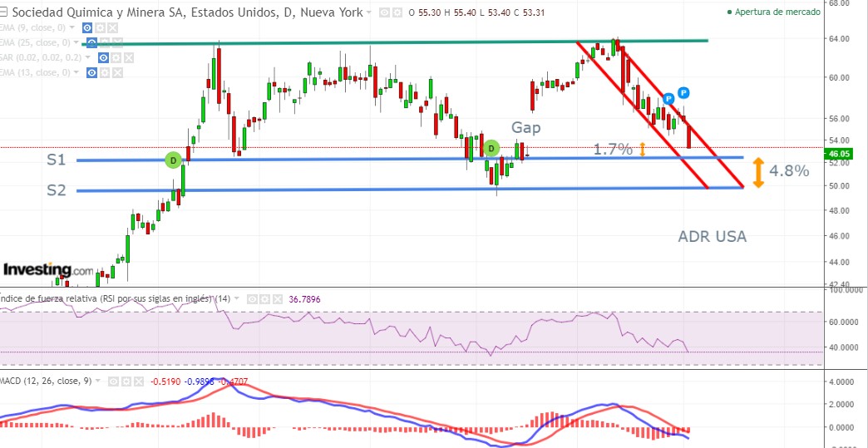Click the OHLC readout value 'C 53.31'

pyautogui.click(x=530, y=12)
